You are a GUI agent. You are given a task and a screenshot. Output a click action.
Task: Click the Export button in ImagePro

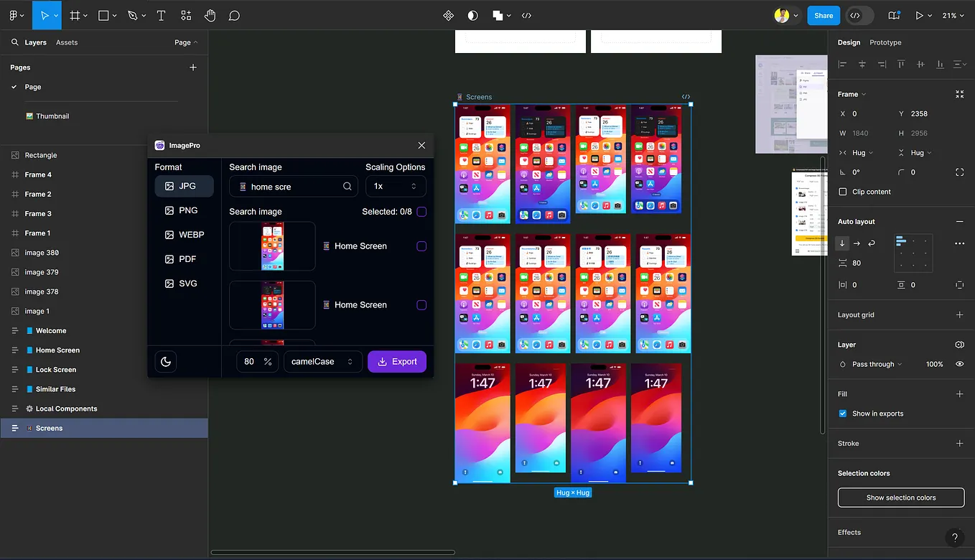(x=397, y=361)
